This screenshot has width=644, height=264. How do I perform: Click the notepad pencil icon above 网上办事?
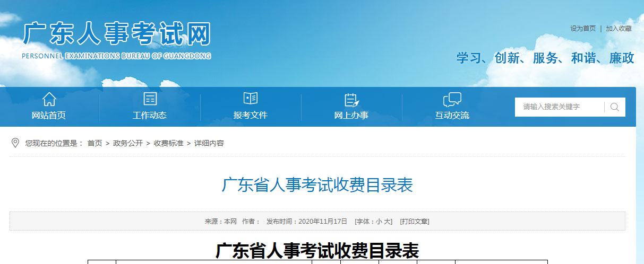(351, 100)
